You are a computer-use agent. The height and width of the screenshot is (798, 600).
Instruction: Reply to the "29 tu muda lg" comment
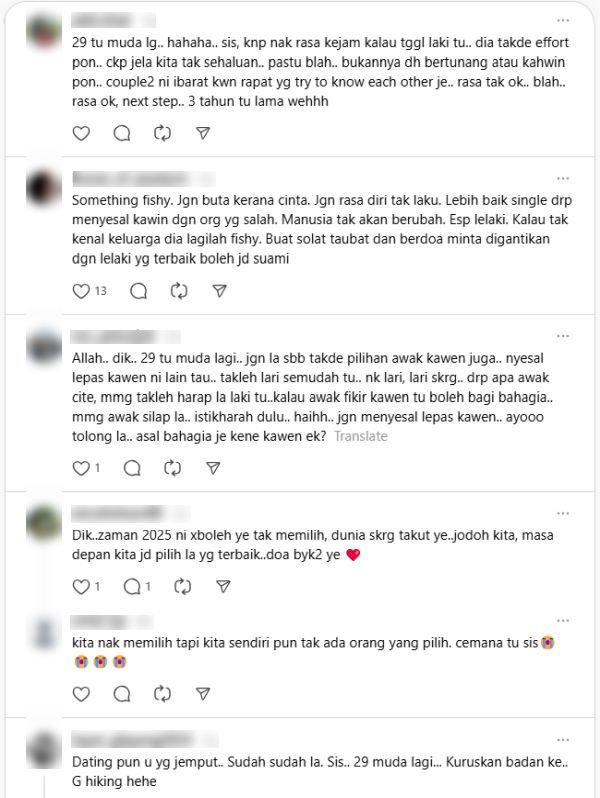pos(122,133)
